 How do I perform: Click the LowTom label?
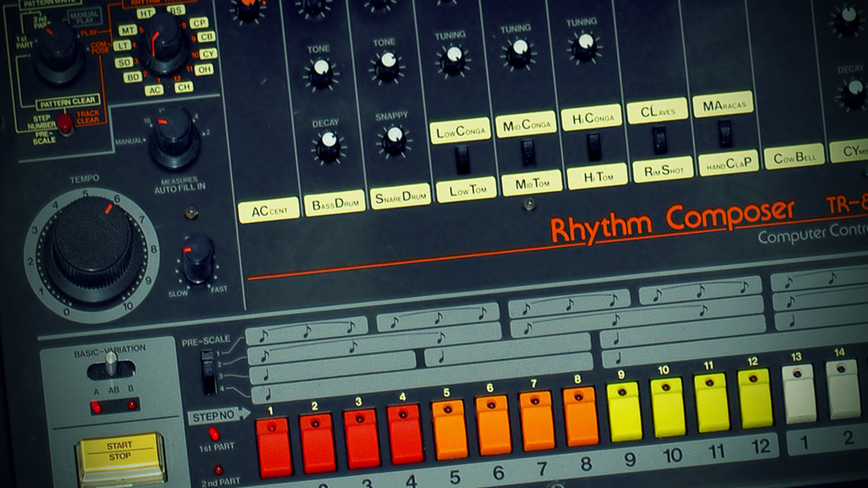(466, 191)
